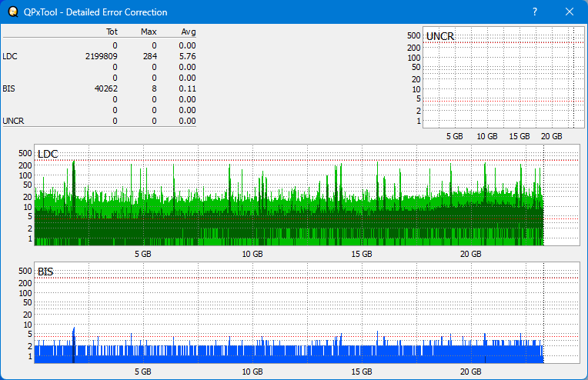Click the 20 GB axis label under BIS graph
This screenshot has width=588, height=380.
(x=470, y=372)
